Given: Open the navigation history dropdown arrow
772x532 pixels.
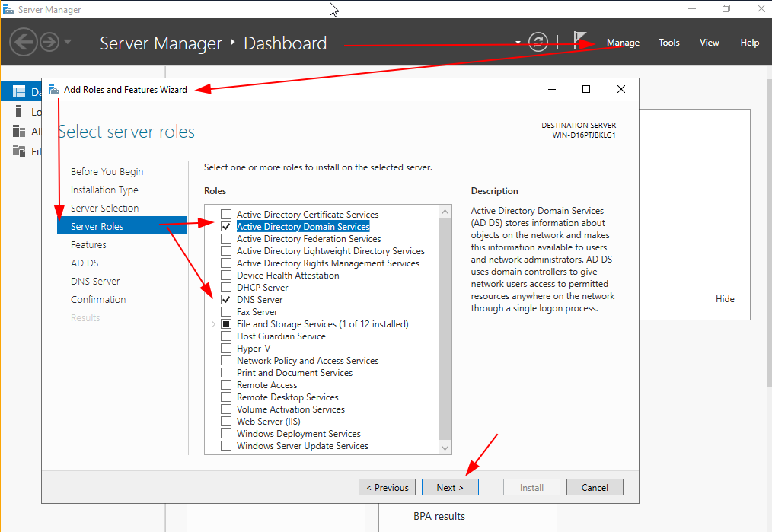Looking at the screenshot, I should pos(68,42).
